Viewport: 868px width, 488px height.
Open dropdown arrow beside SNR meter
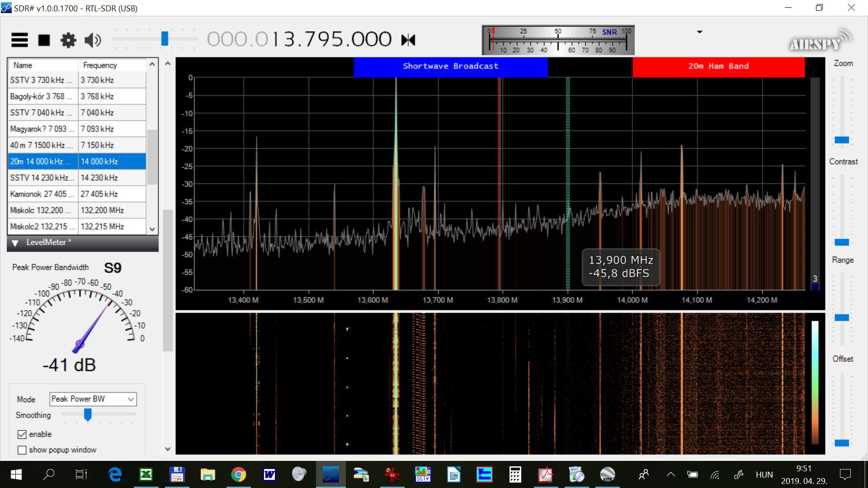(699, 32)
